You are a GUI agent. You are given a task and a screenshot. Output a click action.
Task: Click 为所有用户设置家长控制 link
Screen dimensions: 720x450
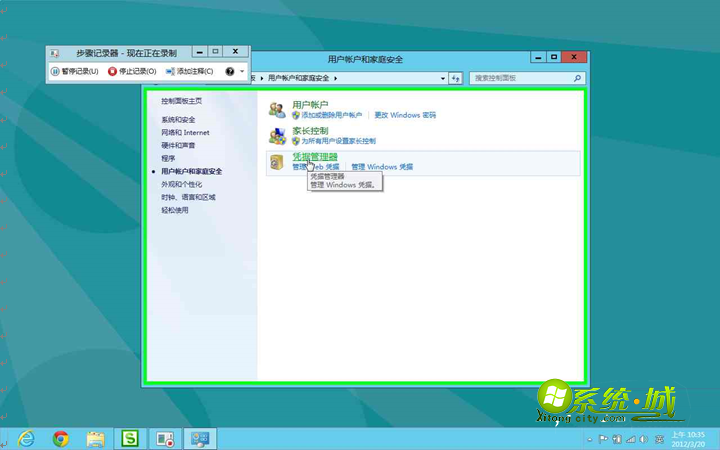[338, 141]
